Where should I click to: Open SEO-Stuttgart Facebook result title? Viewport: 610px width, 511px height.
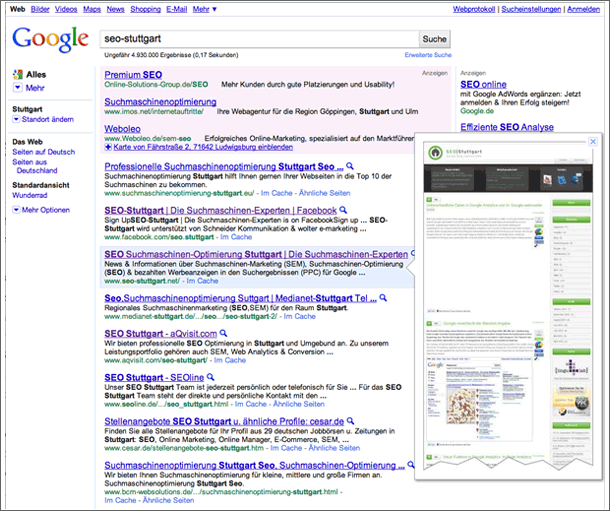pos(220,210)
